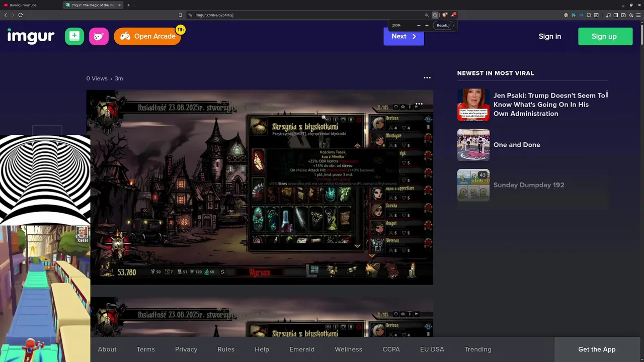Click the blue sound waves extension icon
This screenshot has width=644, height=362.
[581, 15]
